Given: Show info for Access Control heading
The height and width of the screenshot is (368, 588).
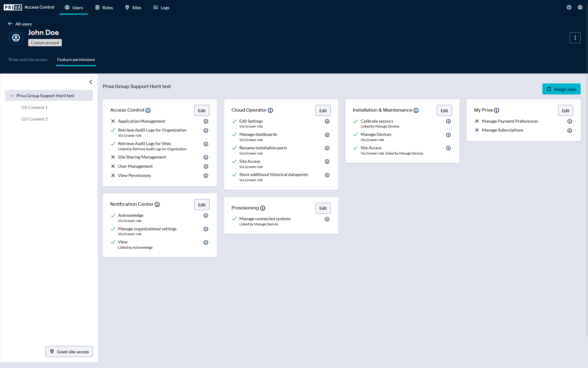Looking at the screenshot, I should coord(148,110).
